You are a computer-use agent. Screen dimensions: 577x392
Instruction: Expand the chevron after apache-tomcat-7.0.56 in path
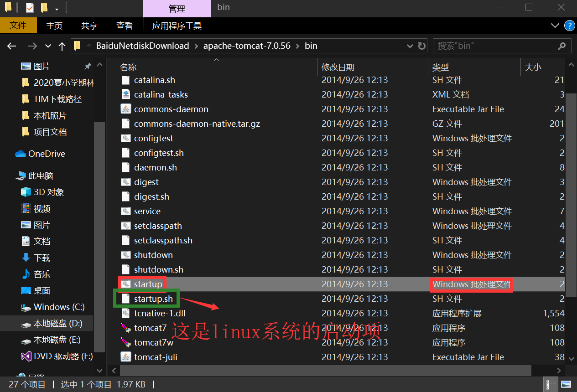point(298,46)
